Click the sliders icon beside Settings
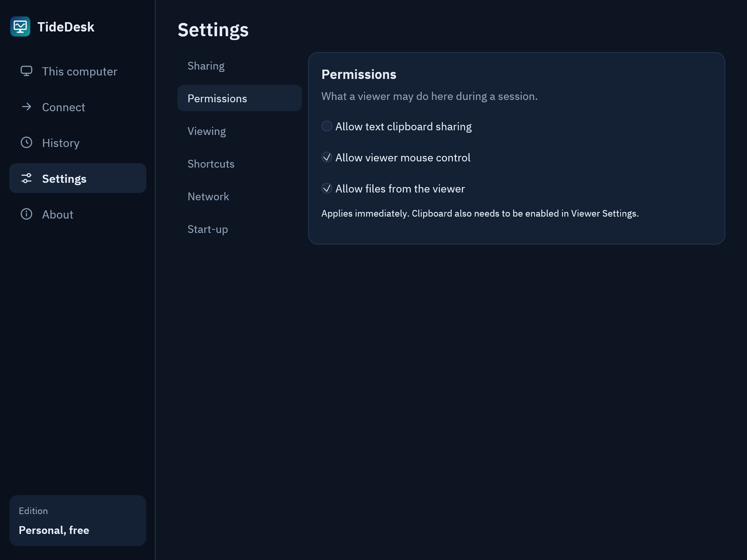Viewport: 747px width, 560px height. point(26,178)
